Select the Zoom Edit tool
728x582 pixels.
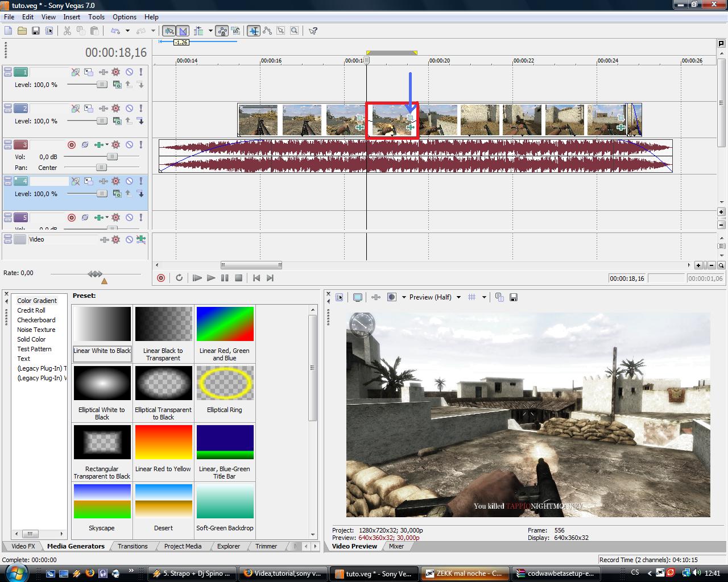point(295,31)
